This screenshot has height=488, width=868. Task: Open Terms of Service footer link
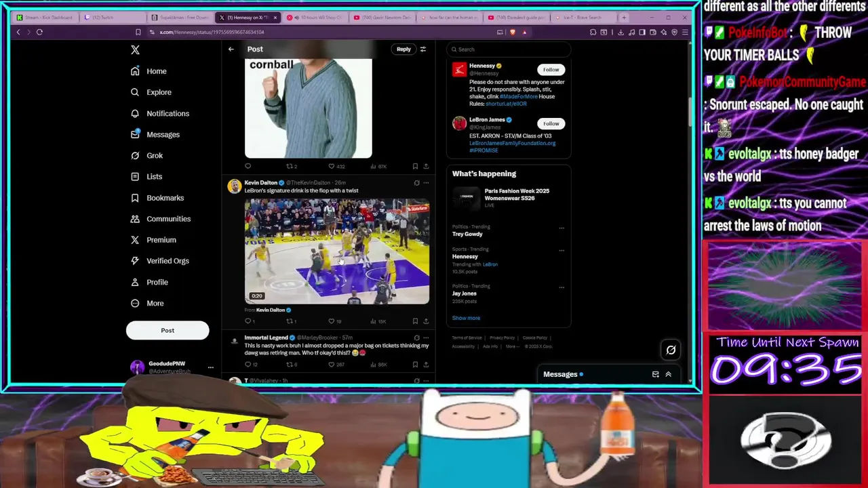tap(467, 338)
